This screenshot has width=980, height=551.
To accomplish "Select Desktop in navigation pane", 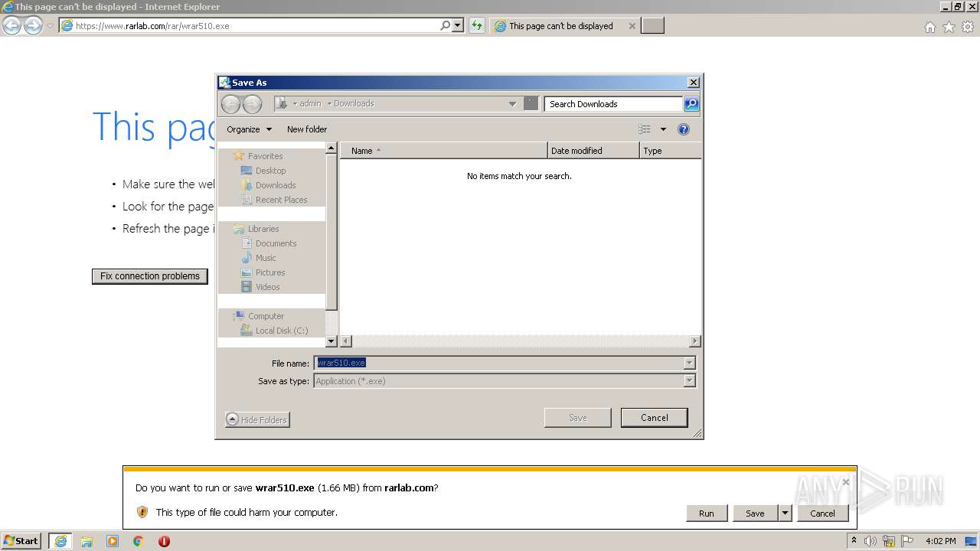I will tap(270, 171).
